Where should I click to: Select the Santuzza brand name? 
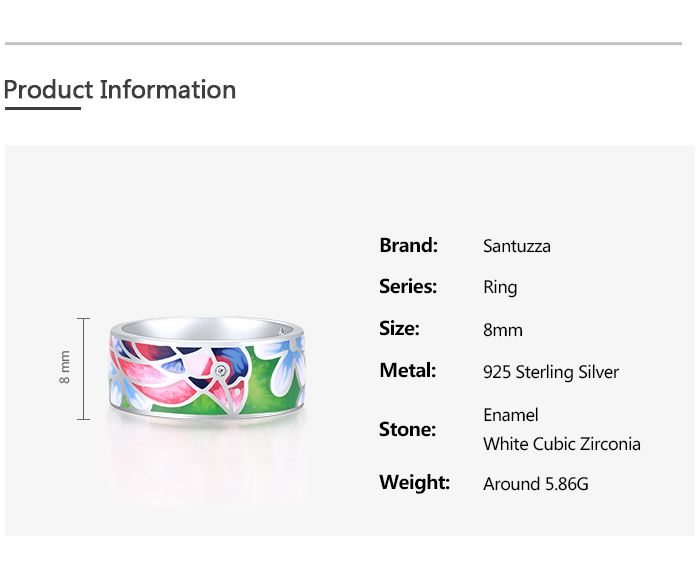coord(516,246)
